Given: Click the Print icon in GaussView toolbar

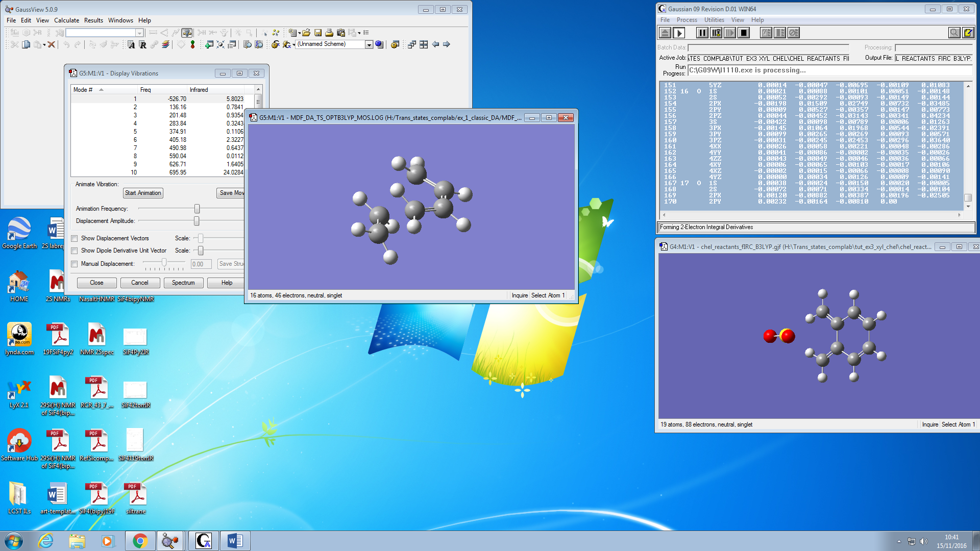Looking at the screenshot, I should (329, 33).
